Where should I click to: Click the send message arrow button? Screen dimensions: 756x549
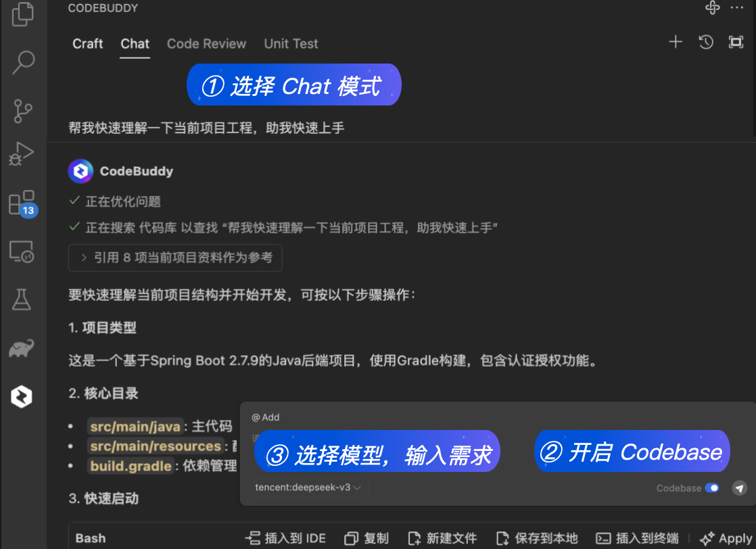pos(740,487)
